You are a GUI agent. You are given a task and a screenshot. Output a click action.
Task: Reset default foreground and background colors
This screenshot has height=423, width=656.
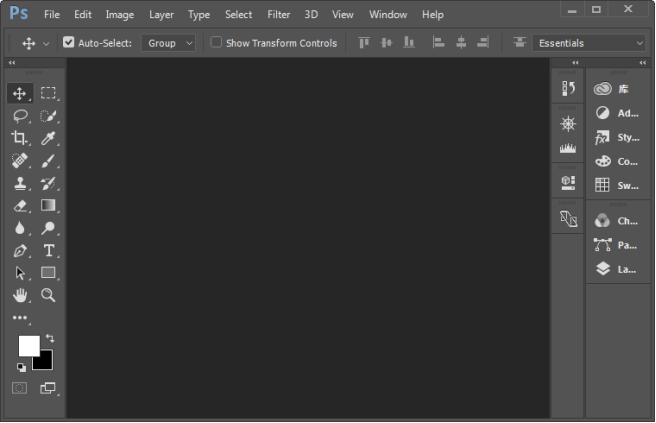tap(21, 367)
